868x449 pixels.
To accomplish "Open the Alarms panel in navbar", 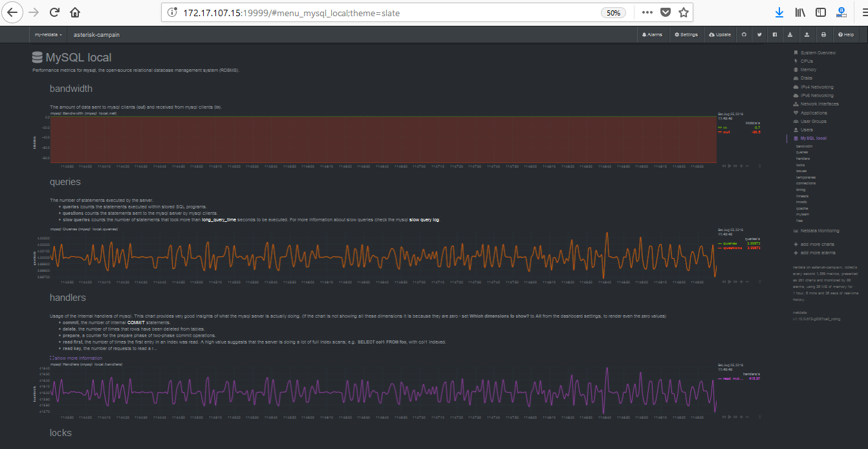I will 651,35.
